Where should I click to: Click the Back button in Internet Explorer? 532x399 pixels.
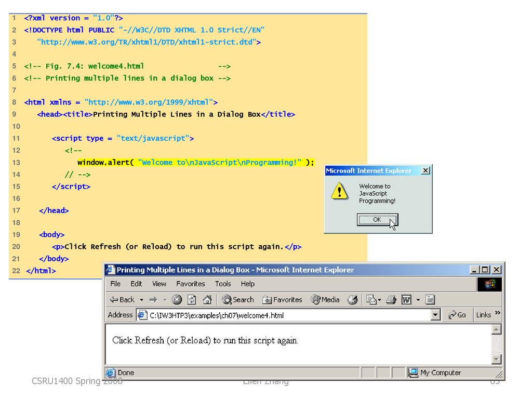click(122, 300)
